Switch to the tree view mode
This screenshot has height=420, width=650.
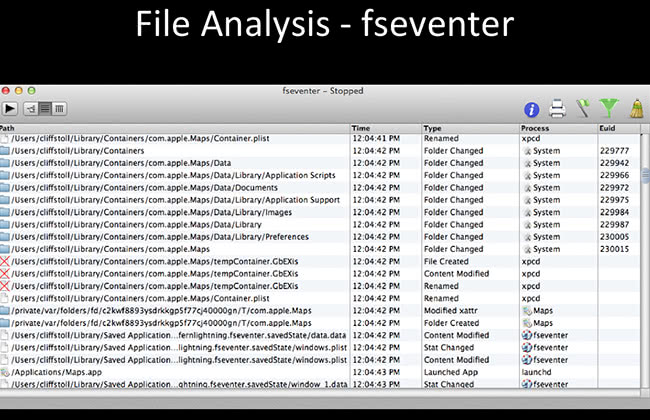pyautogui.click(x=31, y=109)
